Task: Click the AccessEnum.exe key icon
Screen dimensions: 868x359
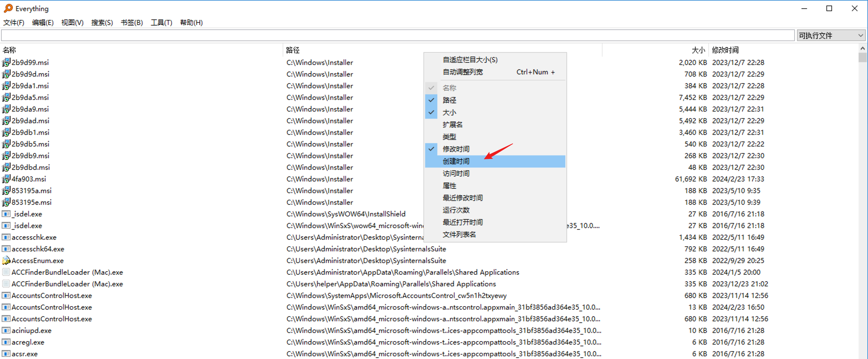Action: (6, 261)
